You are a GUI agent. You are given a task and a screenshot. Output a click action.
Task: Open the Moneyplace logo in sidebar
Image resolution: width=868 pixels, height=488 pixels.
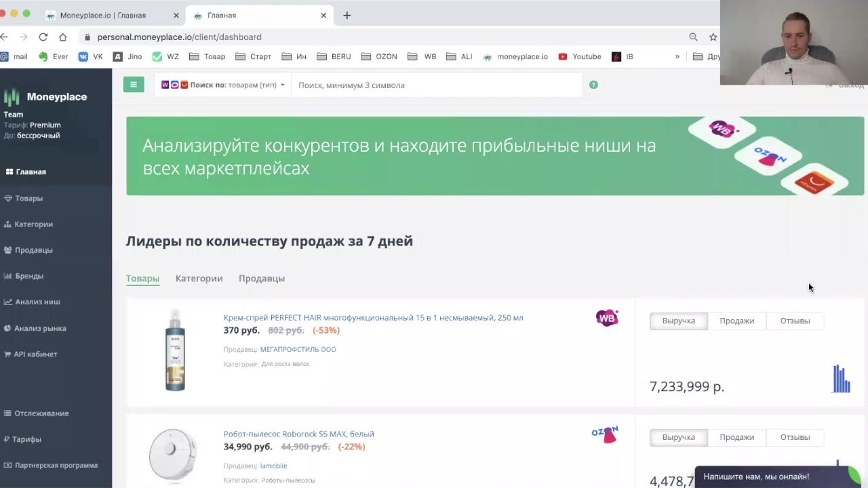45,97
